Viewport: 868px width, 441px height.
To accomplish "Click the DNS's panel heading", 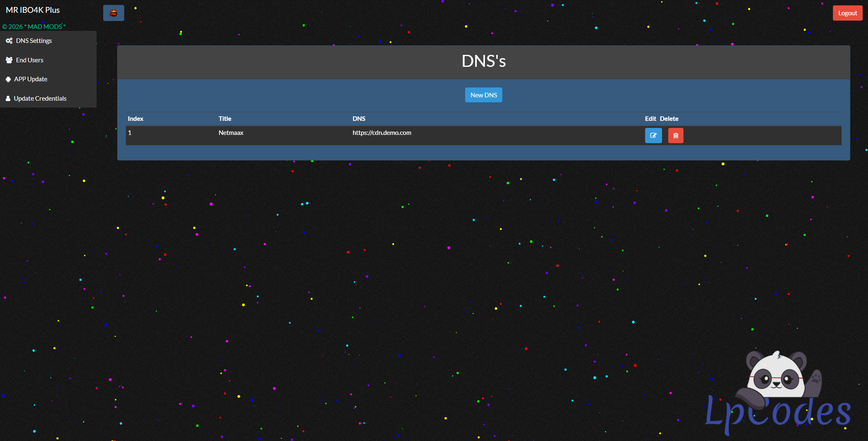I will pos(483,61).
